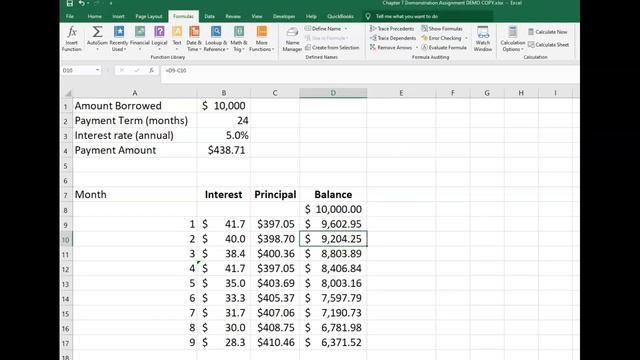Open Calculation Options menu
The image size is (640, 360).
tap(513, 39)
